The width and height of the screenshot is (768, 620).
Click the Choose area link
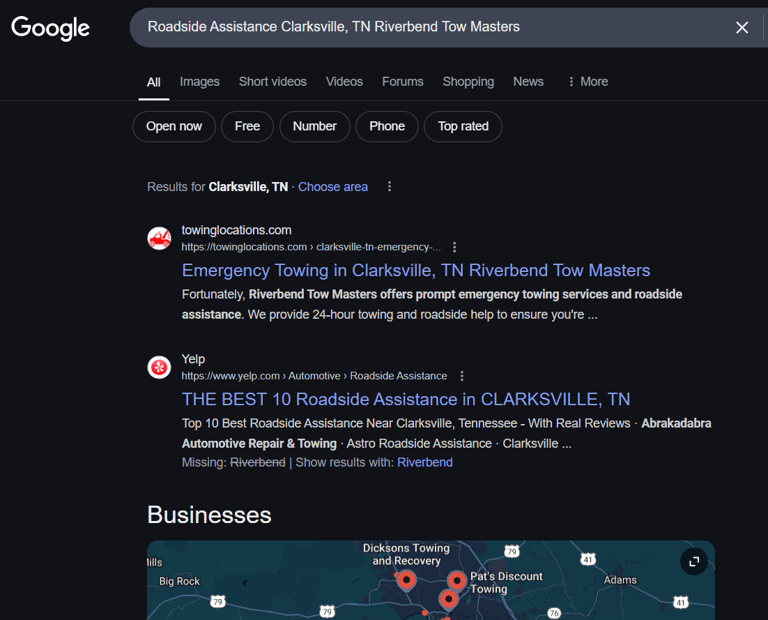(x=333, y=187)
